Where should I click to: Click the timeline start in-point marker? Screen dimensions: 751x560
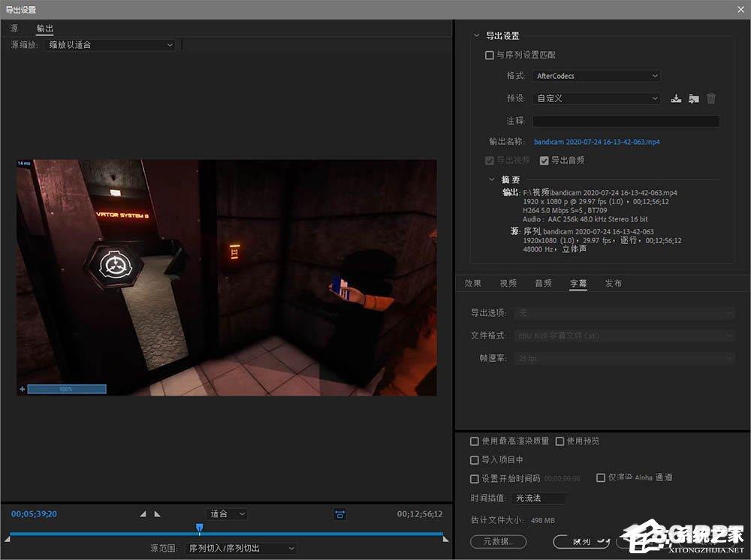[x=7, y=540]
